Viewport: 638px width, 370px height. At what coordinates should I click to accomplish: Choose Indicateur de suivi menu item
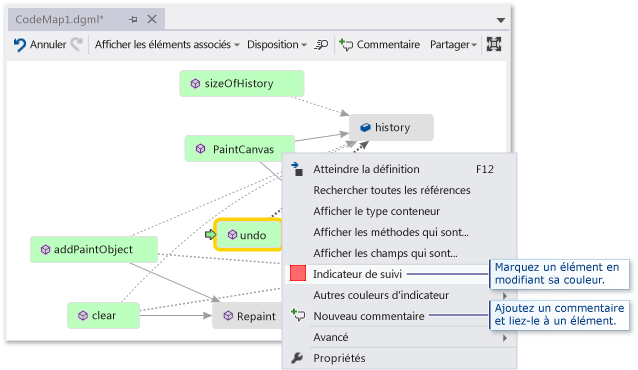[x=387, y=274]
